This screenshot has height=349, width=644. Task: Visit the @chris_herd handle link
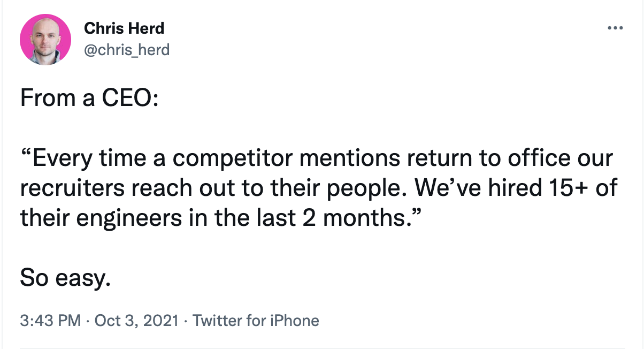pyautogui.click(x=127, y=50)
